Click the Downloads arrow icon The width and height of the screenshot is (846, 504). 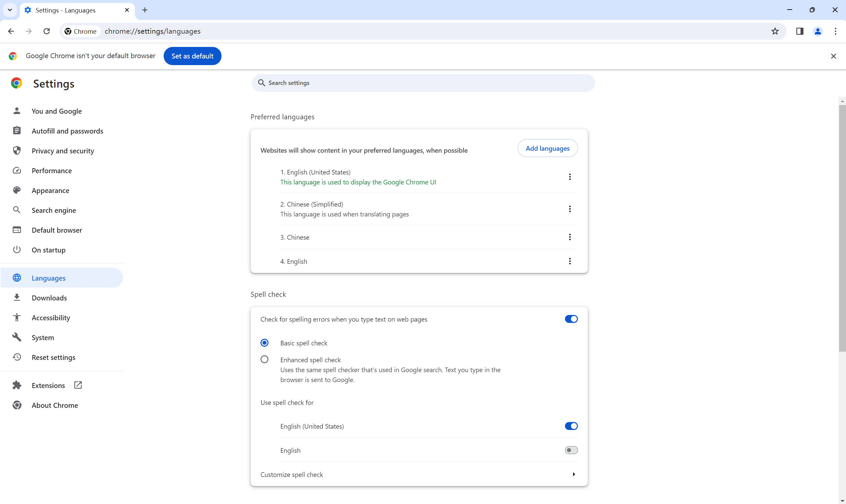[17, 297]
